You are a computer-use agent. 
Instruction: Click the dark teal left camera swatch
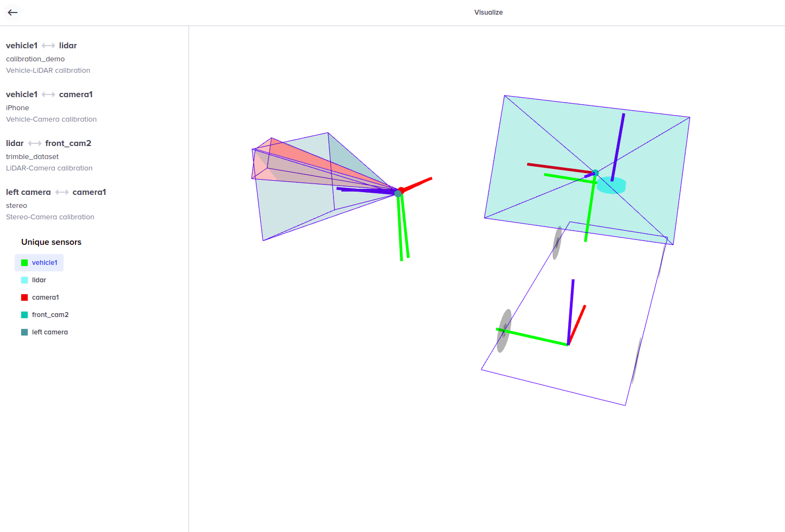pos(24,332)
